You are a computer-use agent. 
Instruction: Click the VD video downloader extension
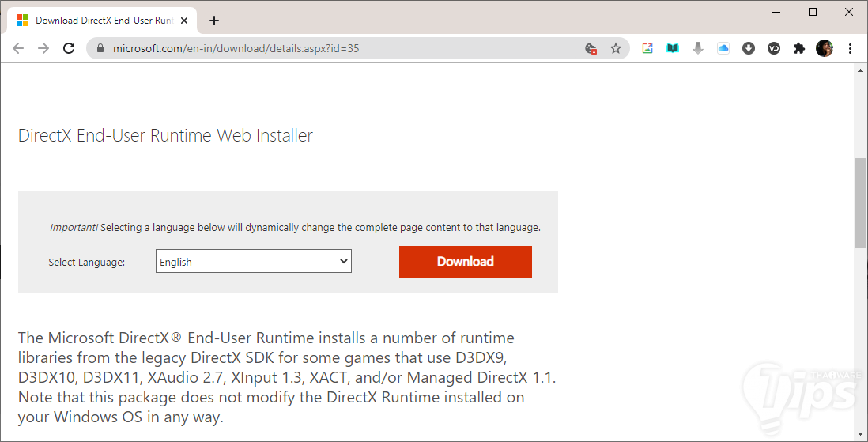point(774,48)
